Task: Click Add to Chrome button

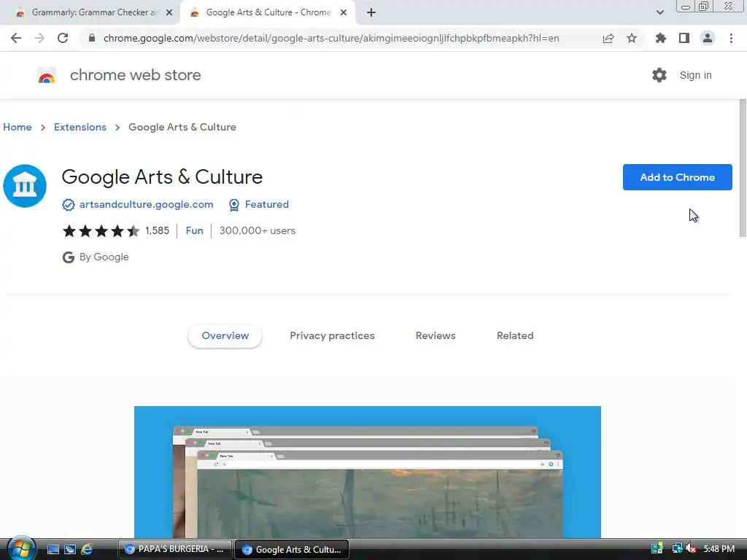Action: (677, 177)
